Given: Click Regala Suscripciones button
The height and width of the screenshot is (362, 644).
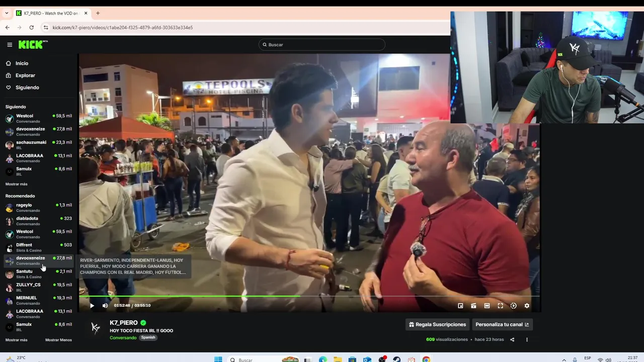Looking at the screenshot, I should click(437, 324).
